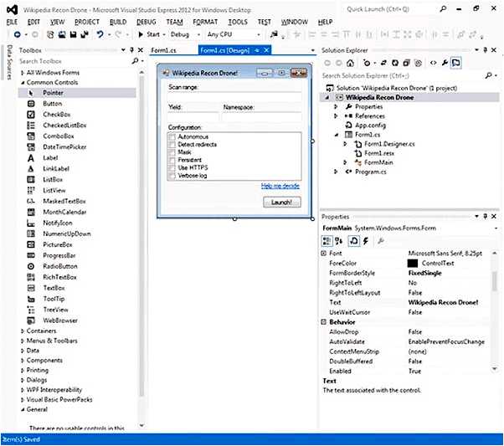The width and height of the screenshot is (504, 446).
Task: Open the Any CPU platform dropdown
Action: point(259,34)
